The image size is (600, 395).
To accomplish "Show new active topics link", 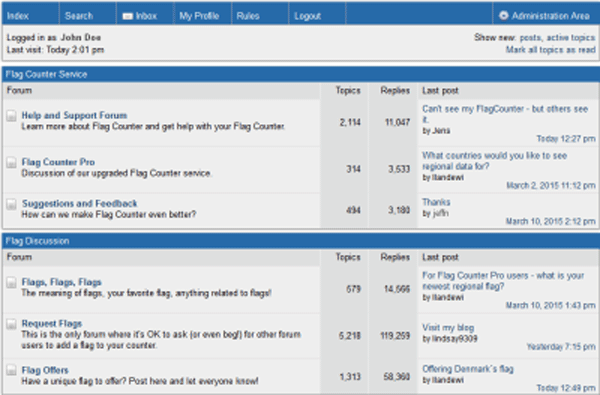I will coord(571,38).
